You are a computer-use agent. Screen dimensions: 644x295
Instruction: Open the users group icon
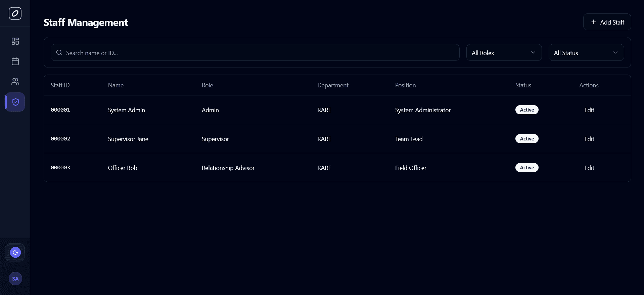tap(15, 82)
